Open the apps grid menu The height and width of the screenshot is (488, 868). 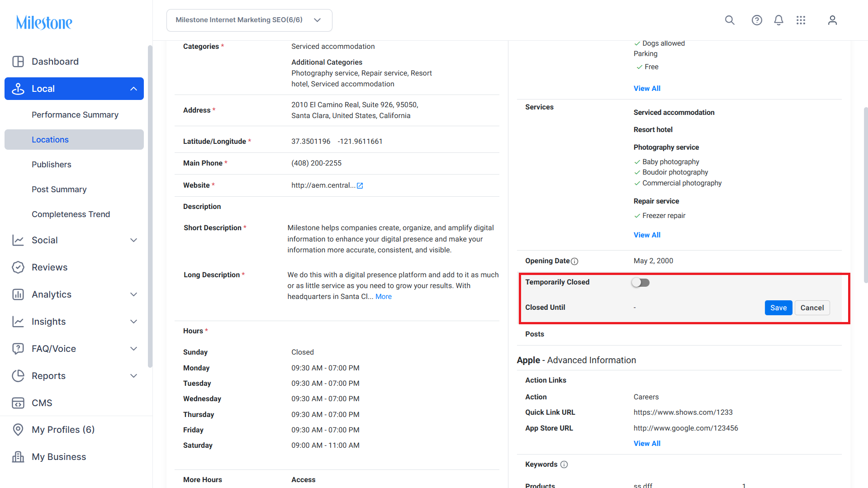point(801,20)
